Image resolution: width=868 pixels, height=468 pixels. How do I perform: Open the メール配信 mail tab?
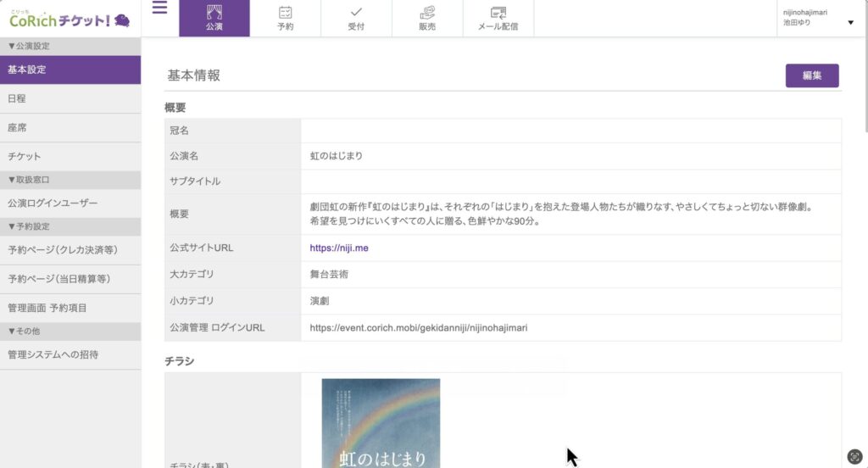click(498, 18)
